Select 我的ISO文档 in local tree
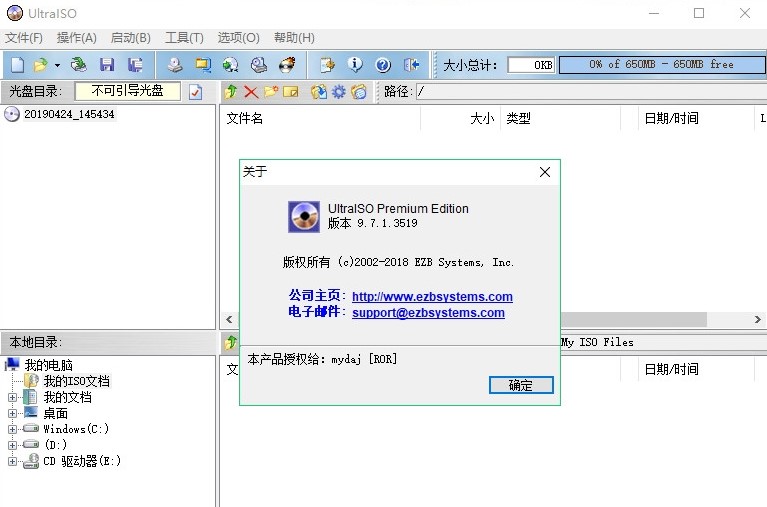767x507 pixels. pos(76,381)
